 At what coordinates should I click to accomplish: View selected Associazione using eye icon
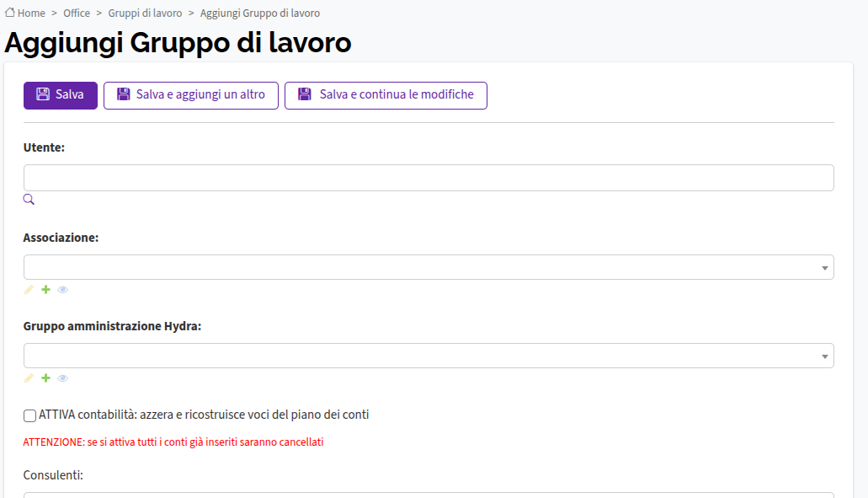click(62, 290)
